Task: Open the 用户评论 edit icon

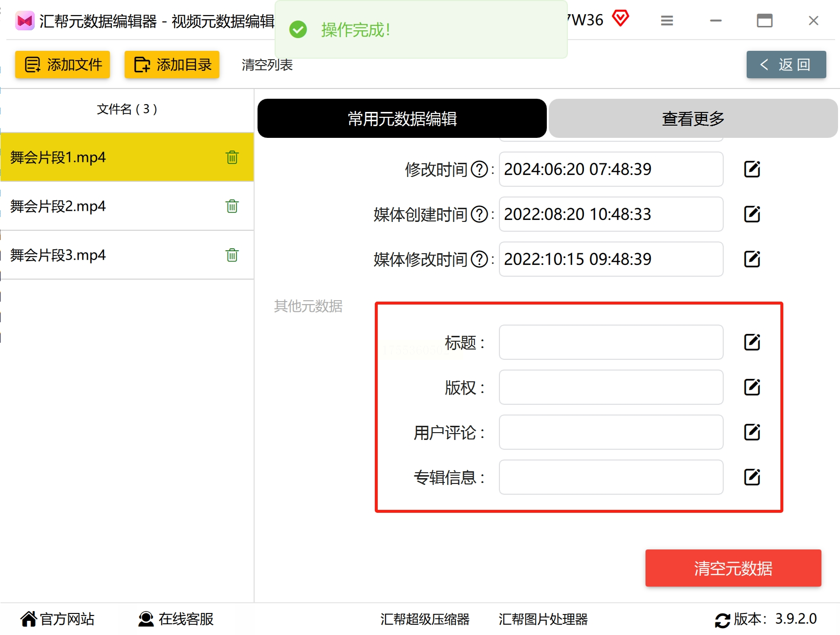Action: pos(752,432)
